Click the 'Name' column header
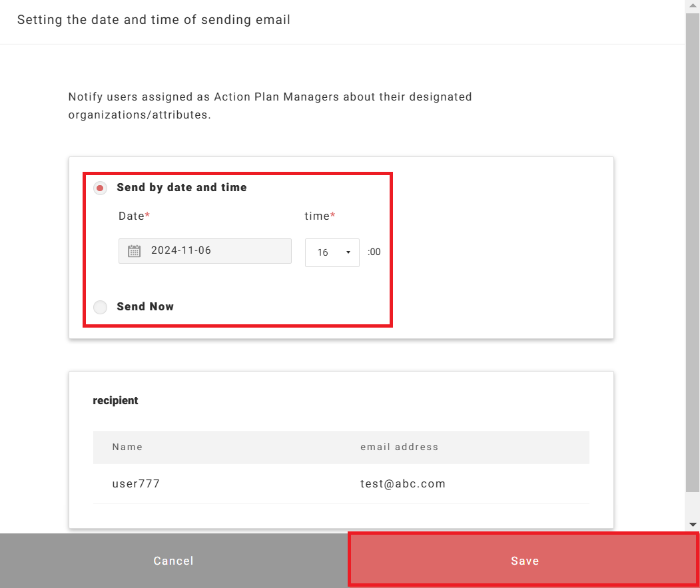This screenshot has width=700, height=588. click(x=127, y=447)
